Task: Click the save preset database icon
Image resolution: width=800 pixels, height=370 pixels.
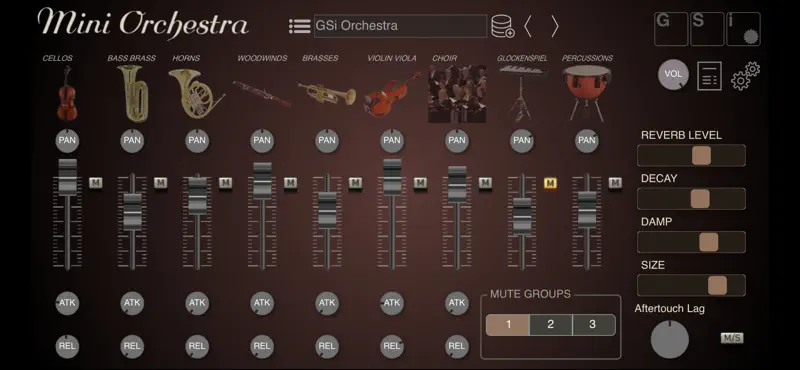Action: 503,27
